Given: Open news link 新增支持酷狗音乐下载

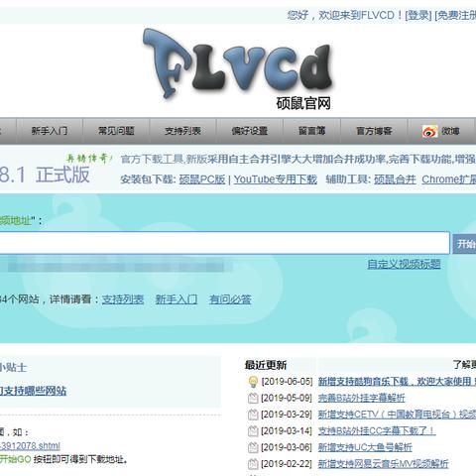Looking at the screenshot, I should [x=397, y=382].
